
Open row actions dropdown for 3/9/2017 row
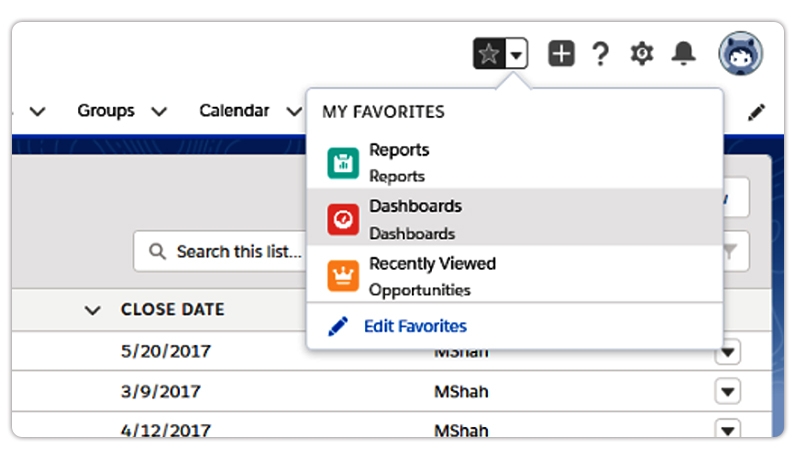click(728, 391)
